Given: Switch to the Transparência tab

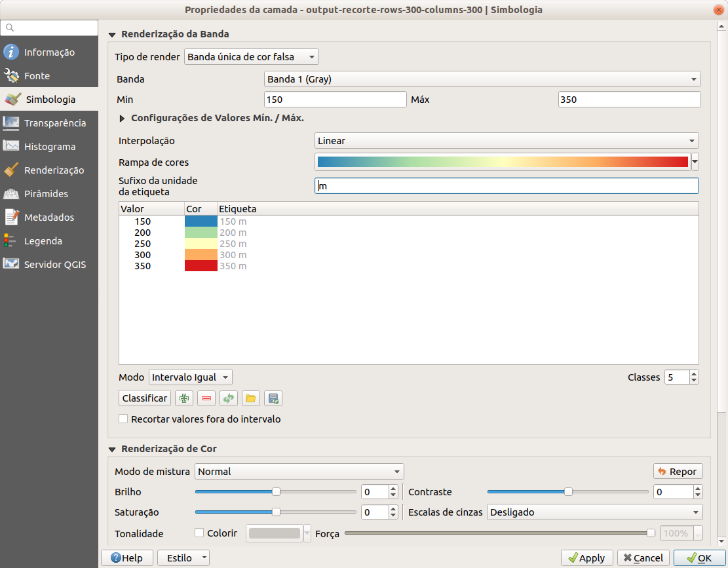Looking at the screenshot, I should pos(54,123).
